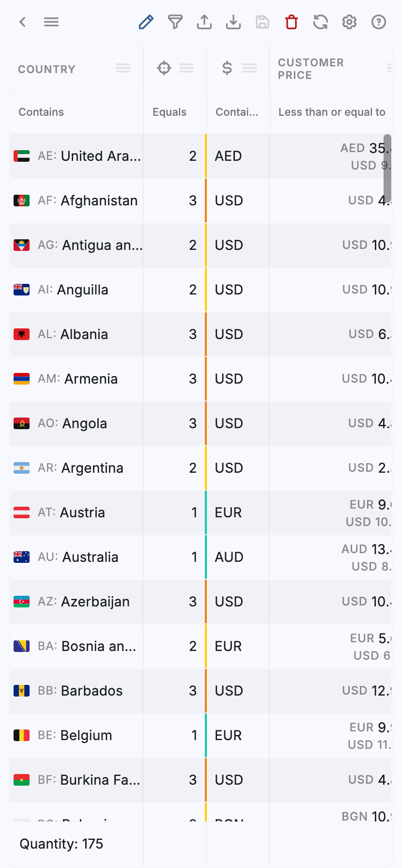Open the Country column menu
The image size is (401, 868).
click(x=123, y=68)
